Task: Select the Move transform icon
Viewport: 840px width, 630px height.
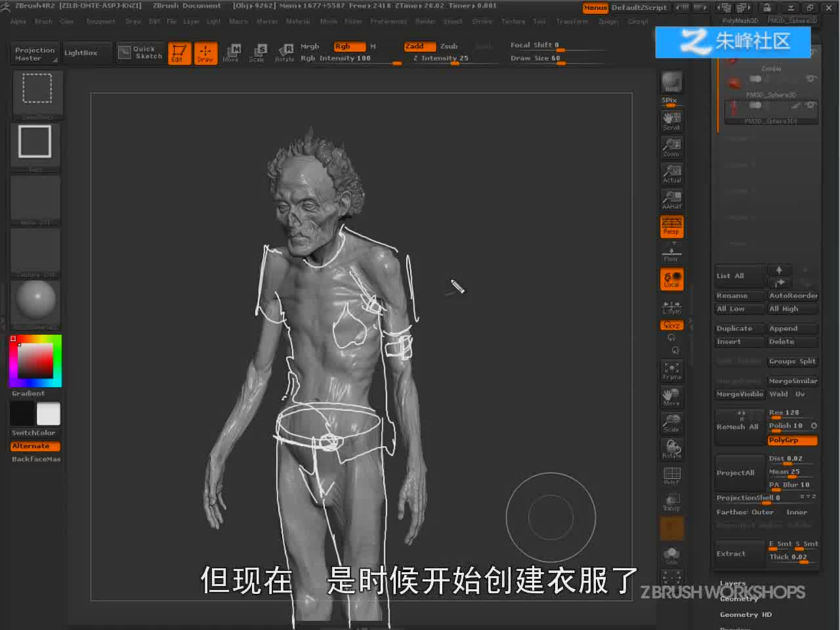Action: click(231, 52)
